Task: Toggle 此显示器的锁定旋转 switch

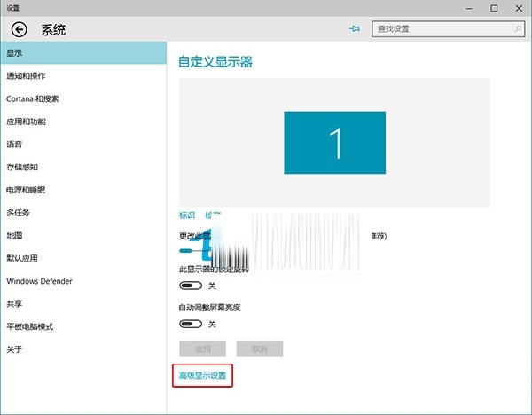Action: [x=191, y=286]
